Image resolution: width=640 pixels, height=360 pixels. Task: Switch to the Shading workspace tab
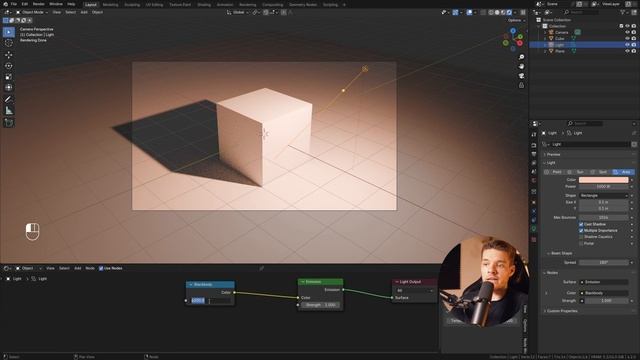pos(204,5)
